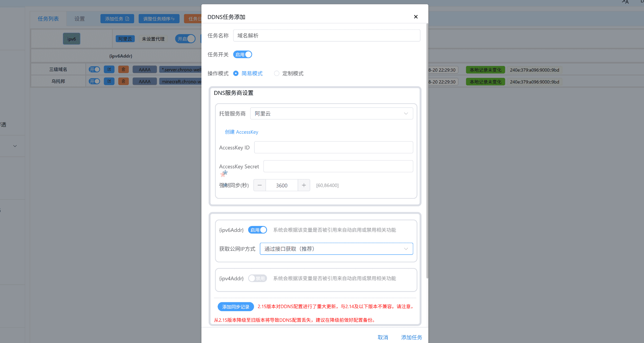The image size is (644, 343).
Task: Switch to the 任务列表 tab
Action: point(48,18)
